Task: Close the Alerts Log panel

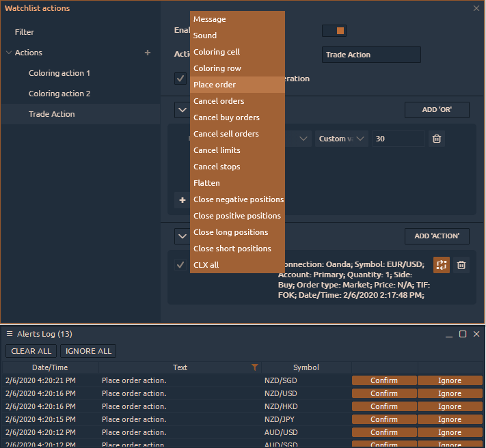Action: click(x=476, y=334)
